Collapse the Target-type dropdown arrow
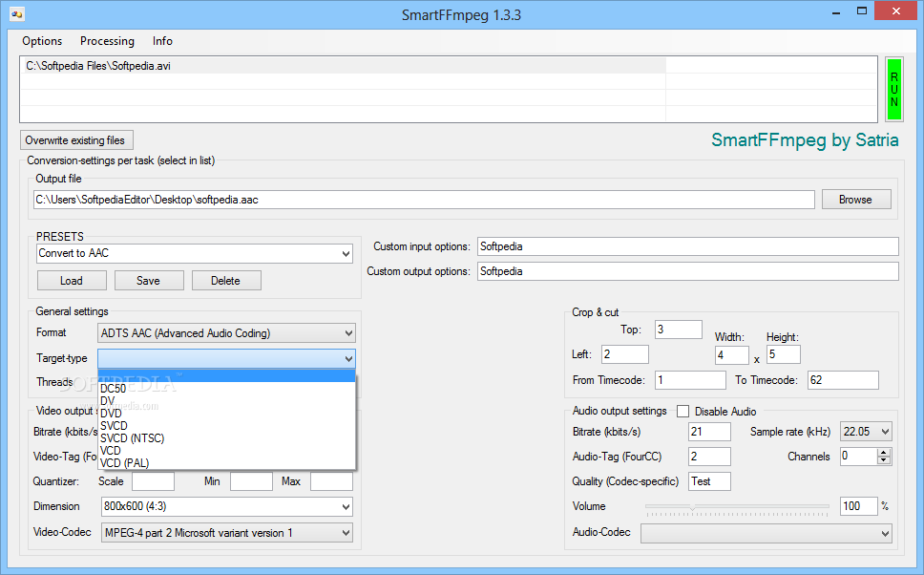 coord(348,358)
